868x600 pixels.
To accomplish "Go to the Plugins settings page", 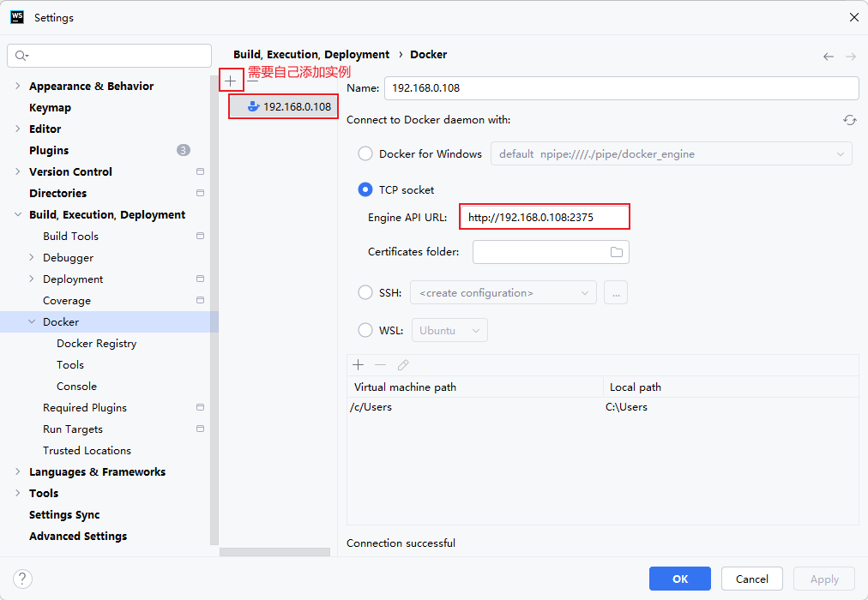I will click(49, 151).
